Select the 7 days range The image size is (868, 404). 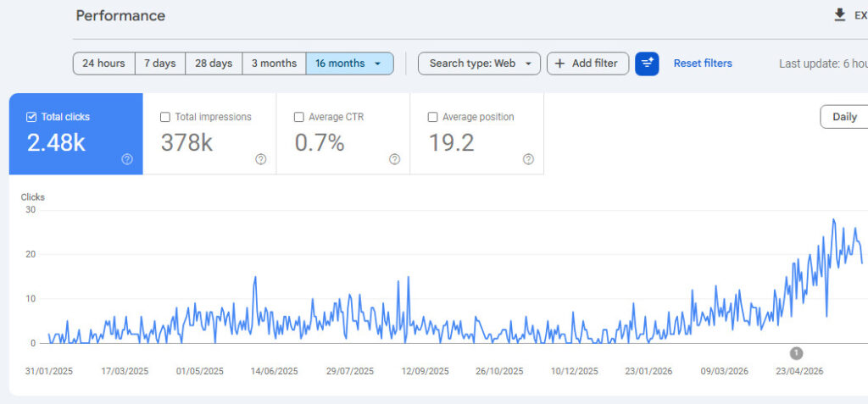pos(160,64)
